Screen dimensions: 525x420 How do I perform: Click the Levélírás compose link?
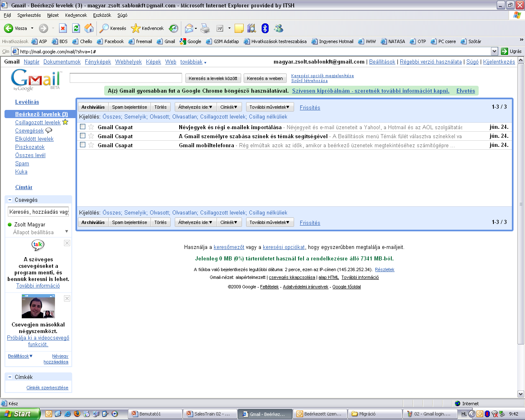coord(27,102)
